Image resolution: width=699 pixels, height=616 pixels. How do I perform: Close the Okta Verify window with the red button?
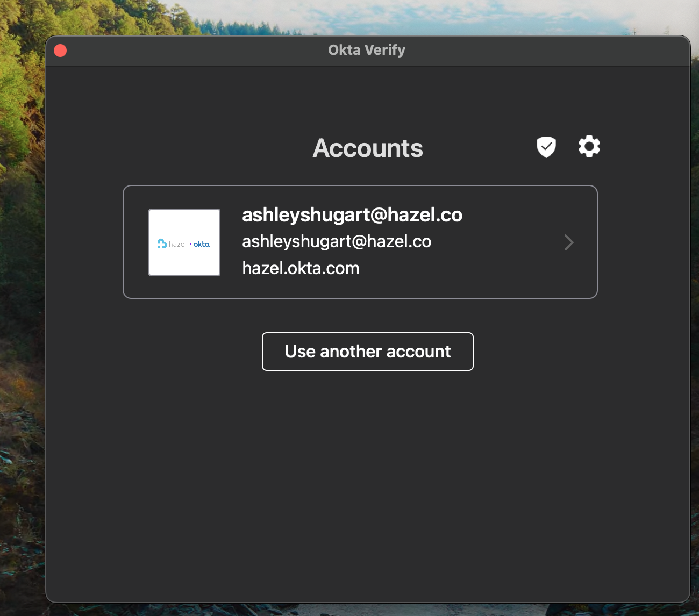pyautogui.click(x=60, y=51)
